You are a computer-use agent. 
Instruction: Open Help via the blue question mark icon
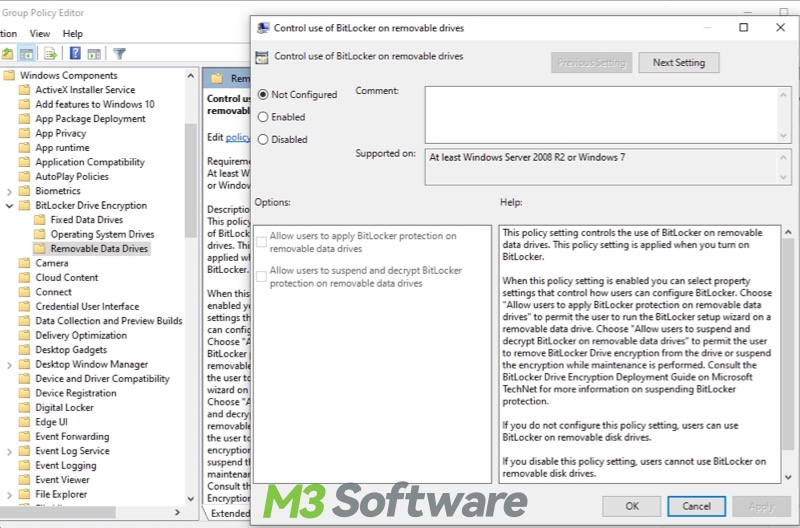(x=75, y=54)
